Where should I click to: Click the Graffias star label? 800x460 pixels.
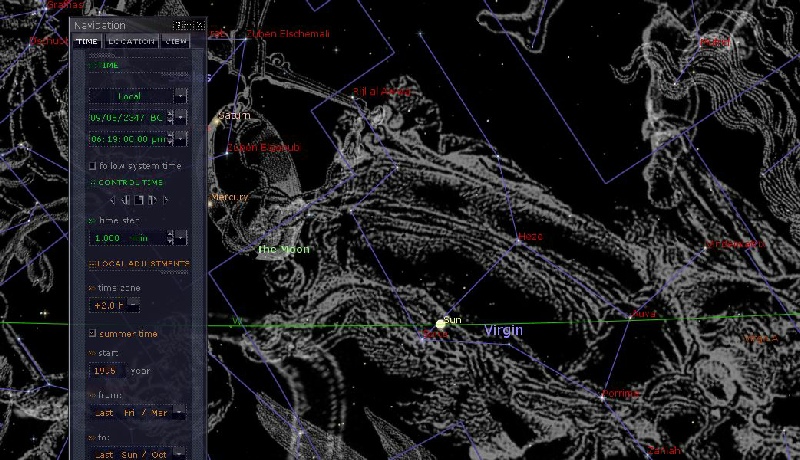point(64,5)
